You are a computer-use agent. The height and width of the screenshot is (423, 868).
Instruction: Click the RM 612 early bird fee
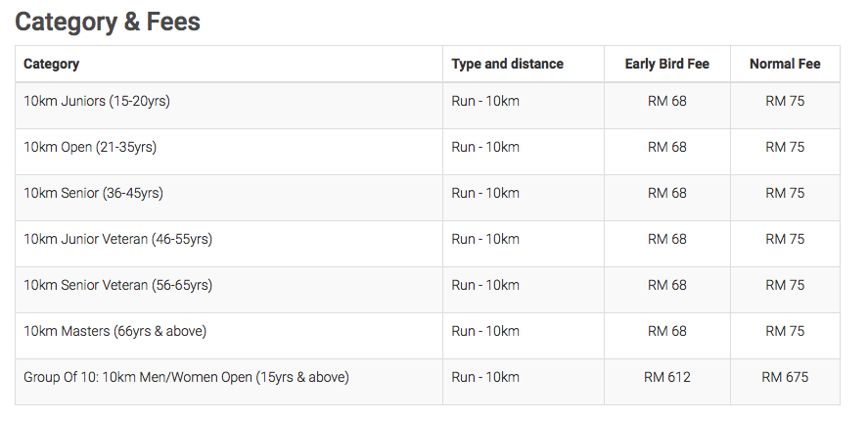pyautogui.click(x=667, y=377)
